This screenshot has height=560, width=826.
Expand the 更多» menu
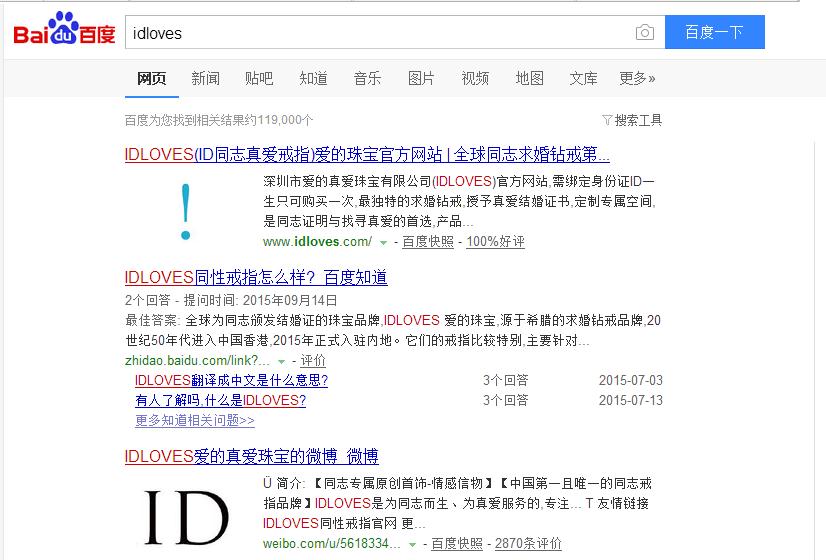[637, 78]
